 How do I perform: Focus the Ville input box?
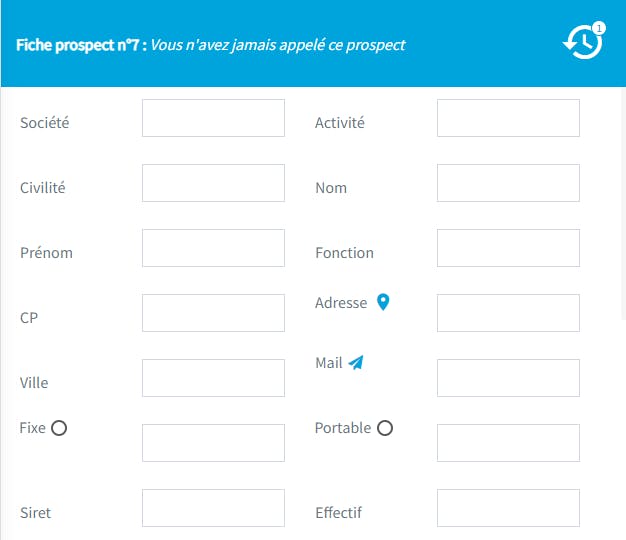coord(213,378)
